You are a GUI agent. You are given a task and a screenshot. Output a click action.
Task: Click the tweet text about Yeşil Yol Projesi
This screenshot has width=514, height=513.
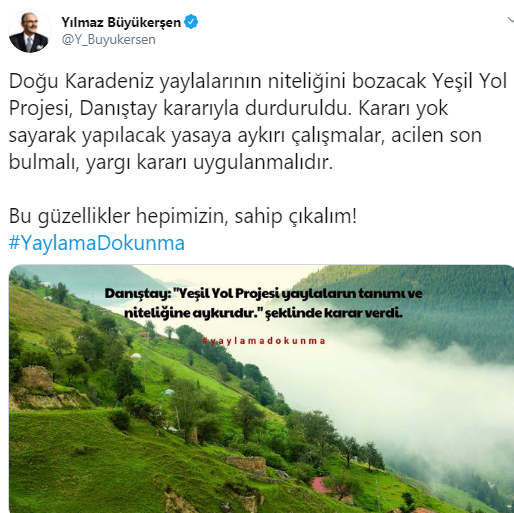click(258, 121)
